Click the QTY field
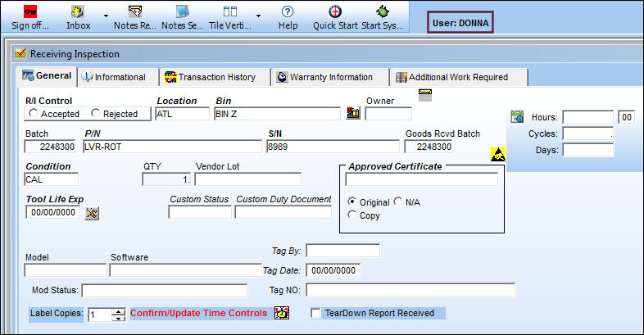 pos(166,179)
